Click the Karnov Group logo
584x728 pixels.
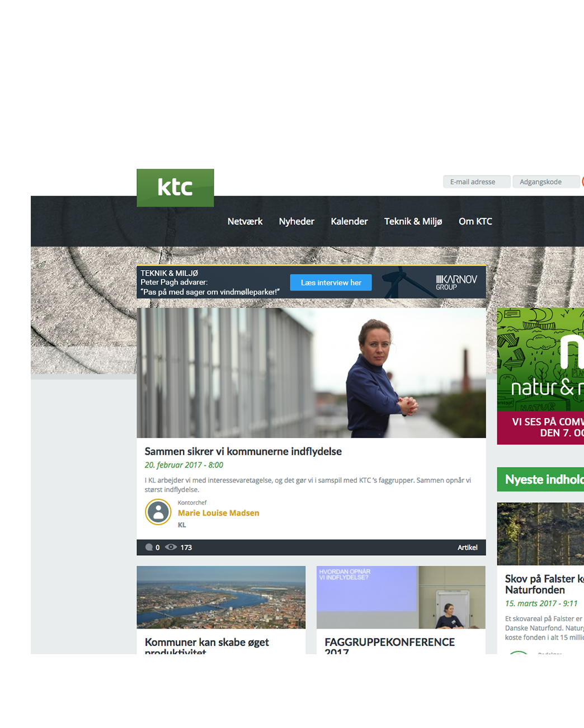pyautogui.click(x=456, y=282)
